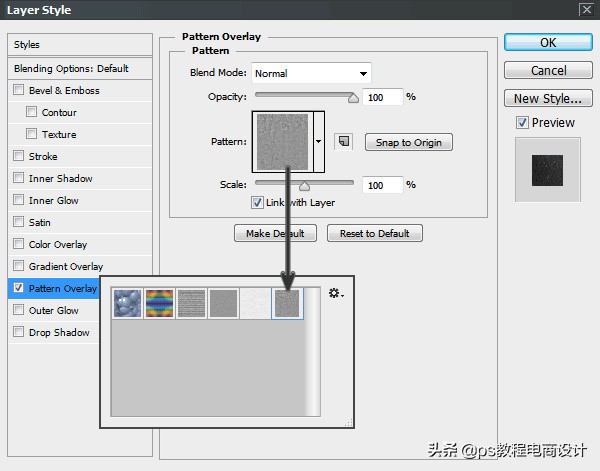Enable the Bevel & Emboss checkbox
Image resolution: width=600 pixels, height=471 pixels.
[18, 90]
